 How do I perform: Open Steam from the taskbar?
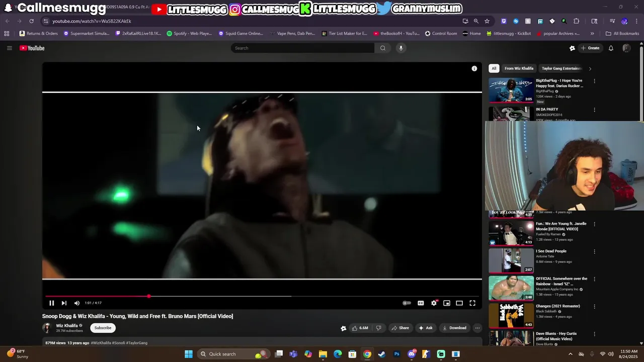click(382, 354)
